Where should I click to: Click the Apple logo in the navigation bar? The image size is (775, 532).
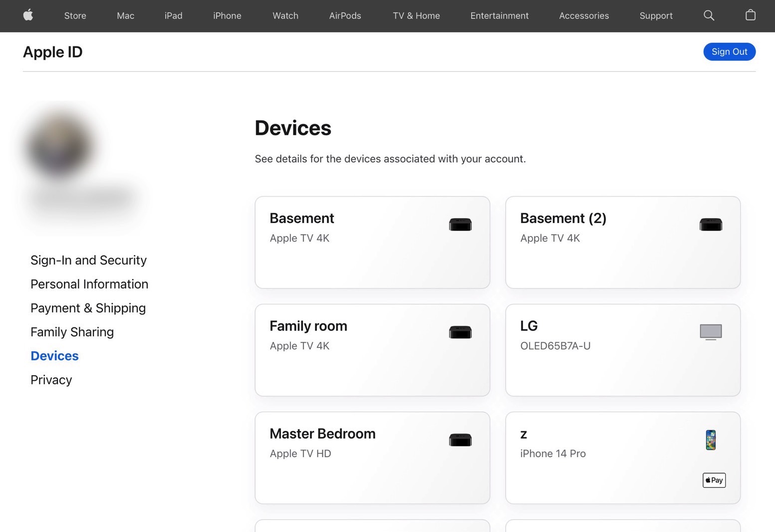pyautogui.click(x=28, y=15)
